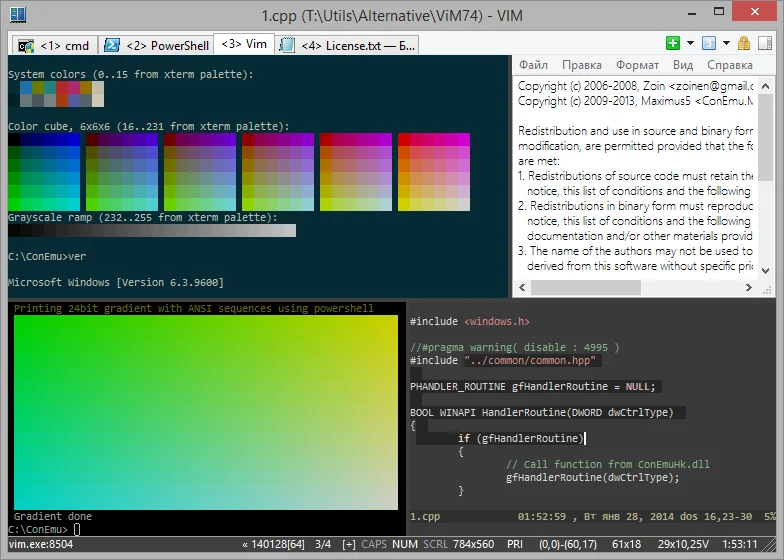Open the Формат menu
This screenshot has height=560, width=784.
pyautogui.click(x=637, y=65)
